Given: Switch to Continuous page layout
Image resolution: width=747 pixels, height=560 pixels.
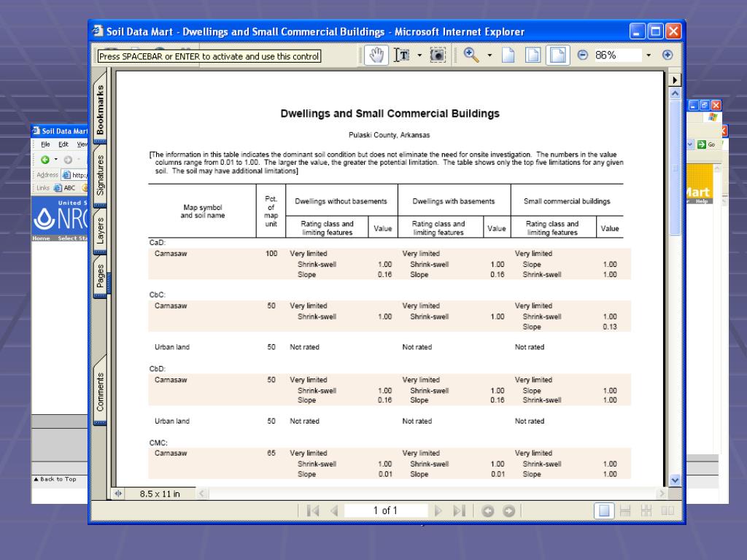Looking at the screenshot, I should click(625, 511).
